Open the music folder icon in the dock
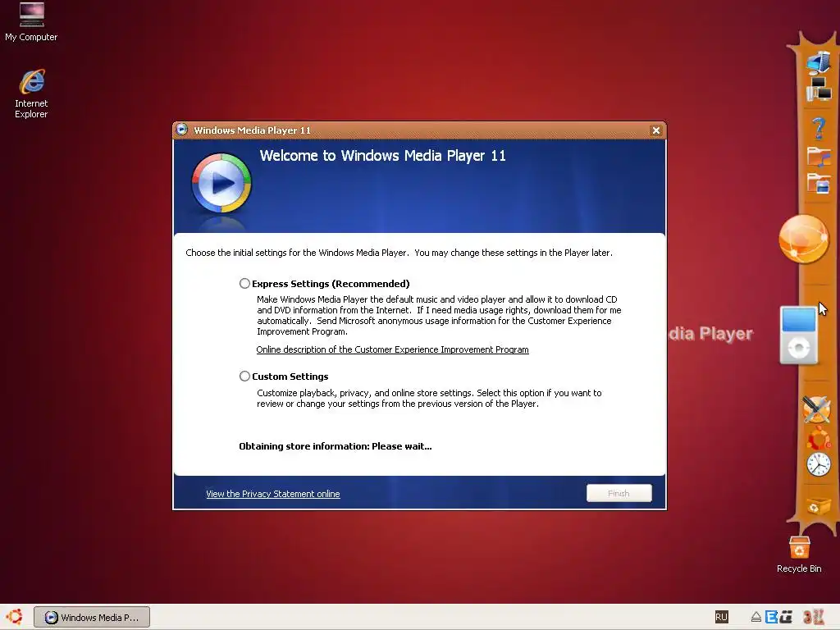The image size is (840, 630). point(818,157)
